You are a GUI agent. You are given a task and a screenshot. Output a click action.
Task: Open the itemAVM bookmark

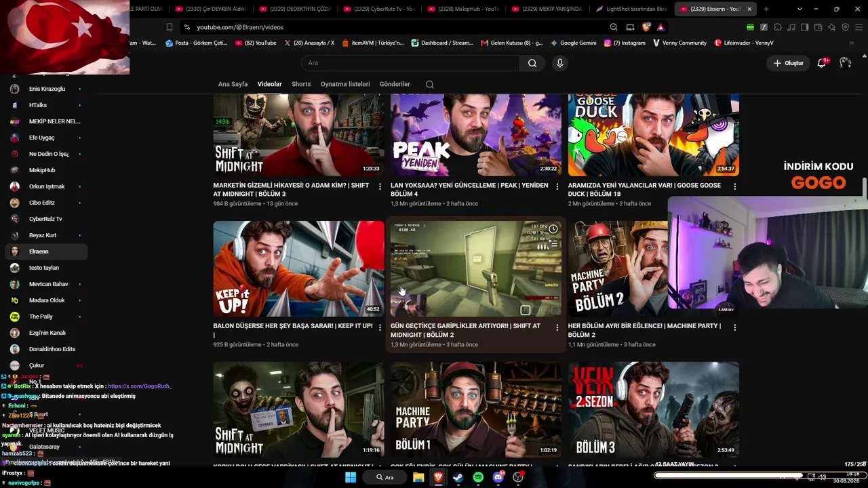coord(372,43)
